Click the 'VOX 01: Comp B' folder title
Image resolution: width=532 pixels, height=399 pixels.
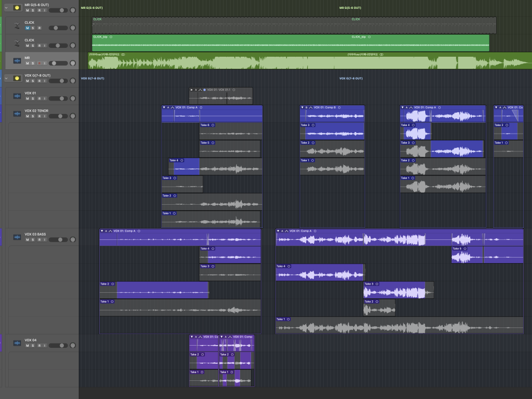(325, 107)
